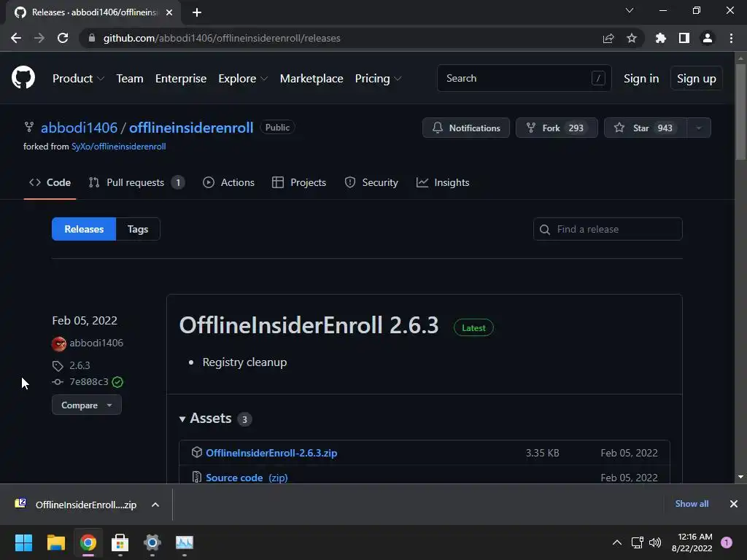
Task: Open the GitHub logo home link
Action: coord(23,77)
